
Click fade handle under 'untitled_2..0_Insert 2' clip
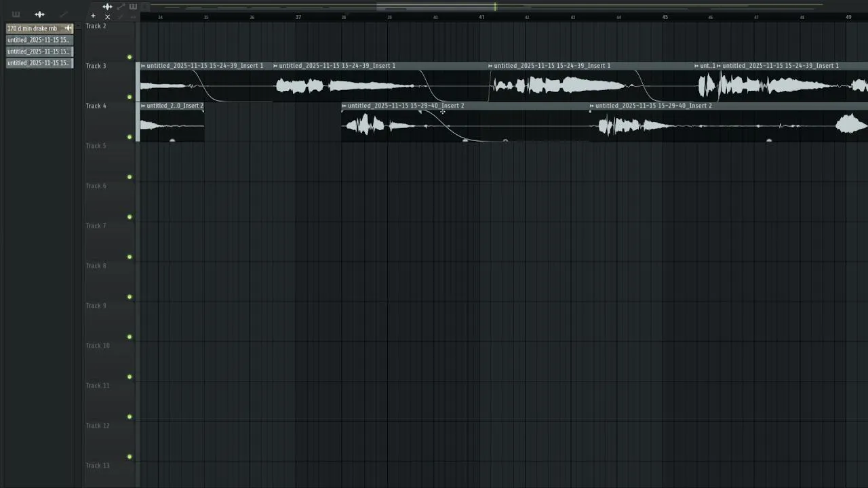pos(172,140)
